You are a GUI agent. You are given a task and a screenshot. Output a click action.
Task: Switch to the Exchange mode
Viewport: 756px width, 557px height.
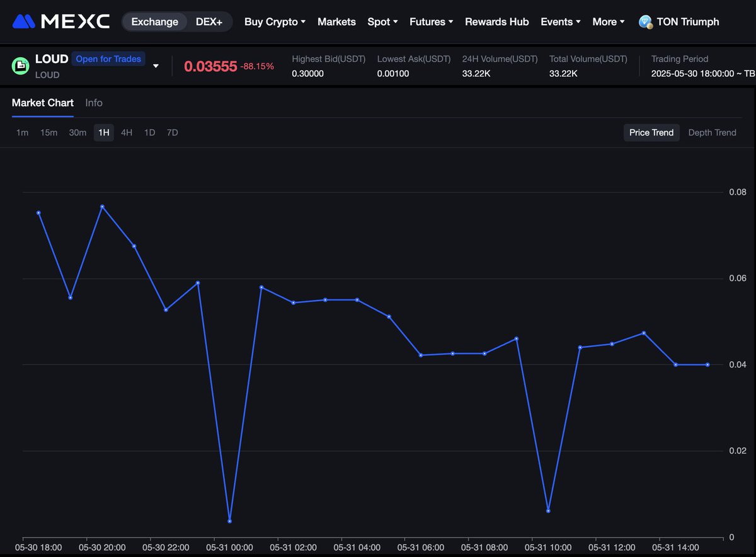[x=154, y=21]
